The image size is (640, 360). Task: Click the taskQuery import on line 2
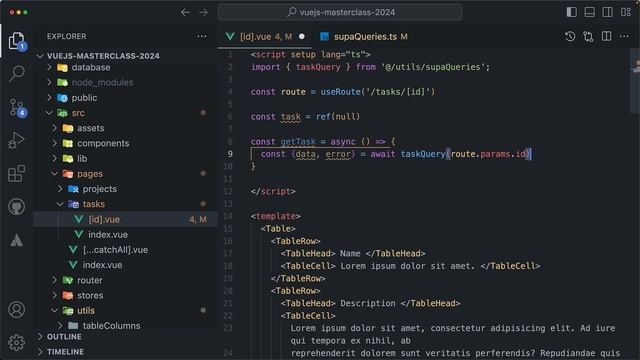pyautogui.click(x=318, y=67)
